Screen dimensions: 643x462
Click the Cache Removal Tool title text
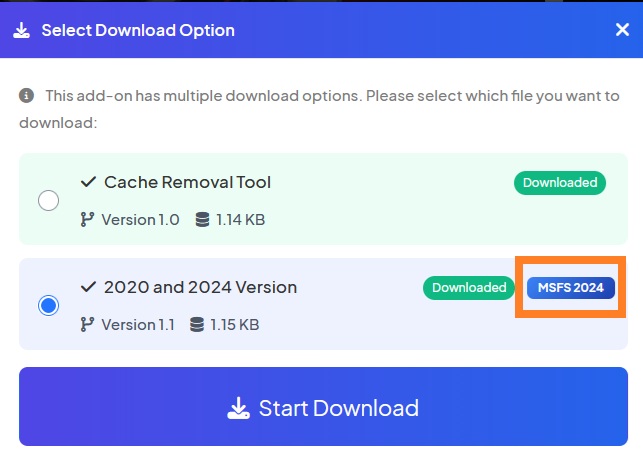(x=187, y=183)
